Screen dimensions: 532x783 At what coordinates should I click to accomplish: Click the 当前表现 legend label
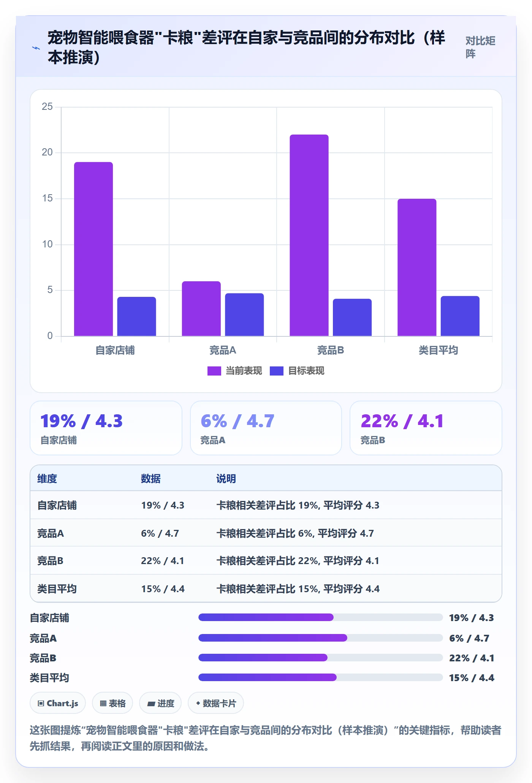pos(244,371)
